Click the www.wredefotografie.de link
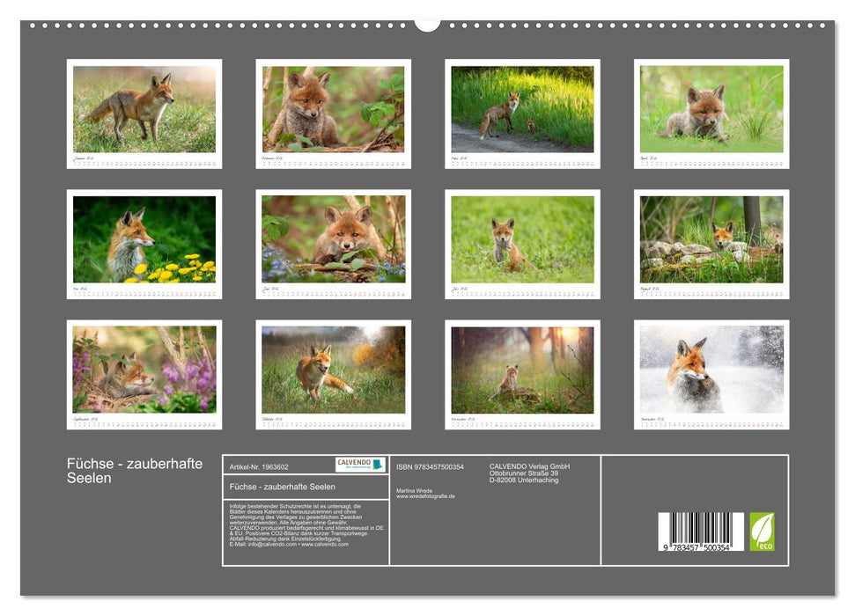Image resolution: width=855 pixels, height=616 pixels. pyautogui.click(x=425, y=495)
